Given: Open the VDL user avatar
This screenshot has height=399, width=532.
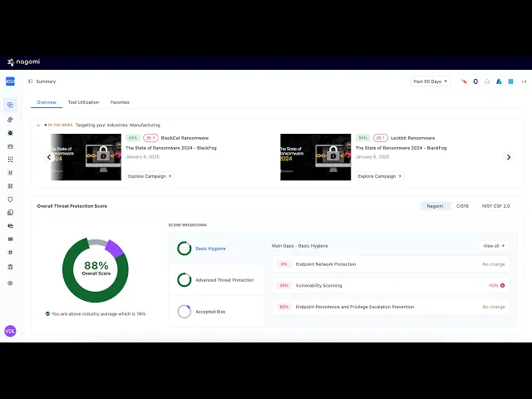Looking at the screenshot, I should click(10, 331).
